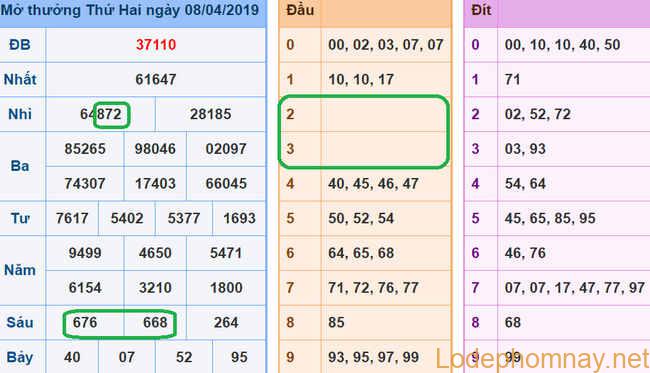Select the Tư row label
The height and width of the screenshot is (373, 650).
[x=20, y=218]
